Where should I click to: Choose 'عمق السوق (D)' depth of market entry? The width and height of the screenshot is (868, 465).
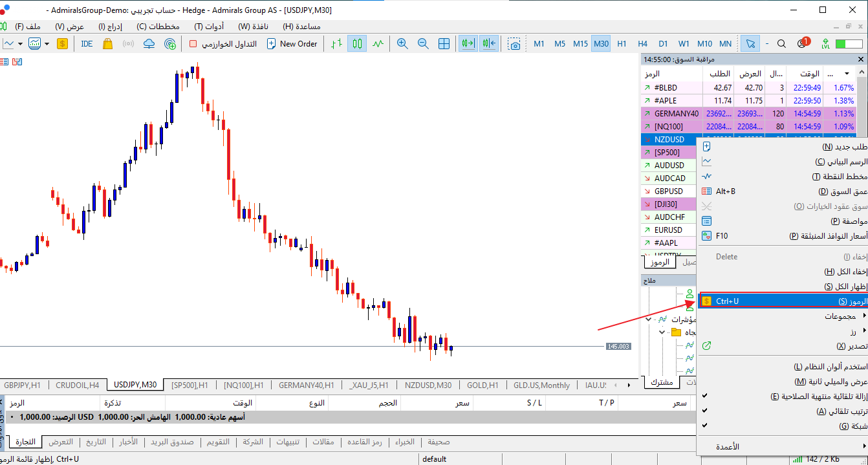pyautogui.click(x=783, y=191)
